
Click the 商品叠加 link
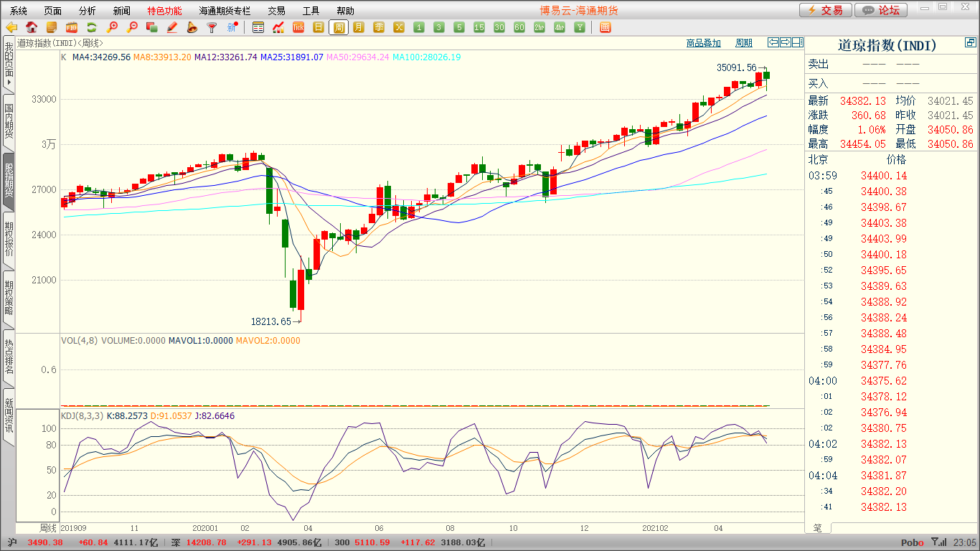tap(704, 43)
